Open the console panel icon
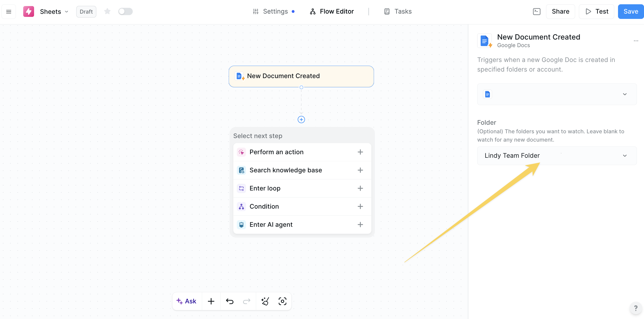 tap(536, 12)
